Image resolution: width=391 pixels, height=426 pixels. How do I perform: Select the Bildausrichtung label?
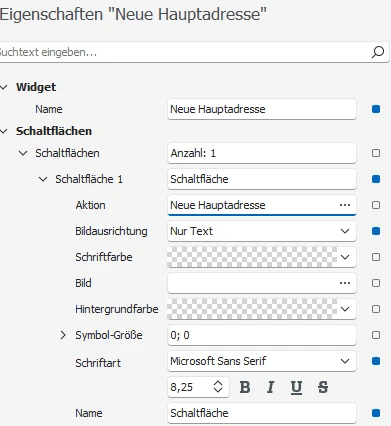point(111,231)
